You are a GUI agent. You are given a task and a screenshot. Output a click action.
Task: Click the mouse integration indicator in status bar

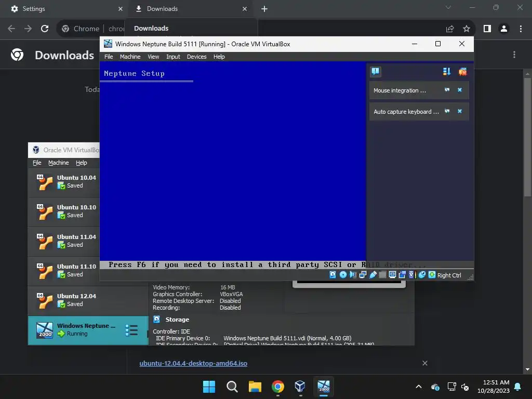click(422, 275)
